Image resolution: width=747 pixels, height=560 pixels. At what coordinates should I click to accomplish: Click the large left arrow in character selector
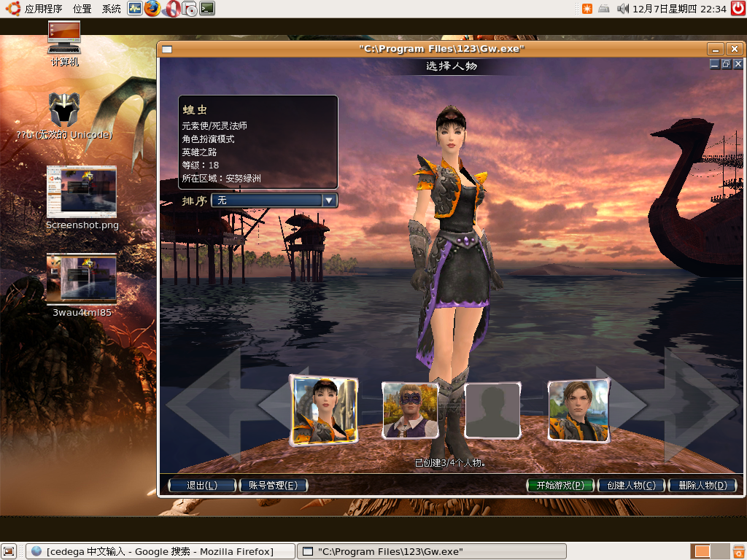click(x=205, y=405)
